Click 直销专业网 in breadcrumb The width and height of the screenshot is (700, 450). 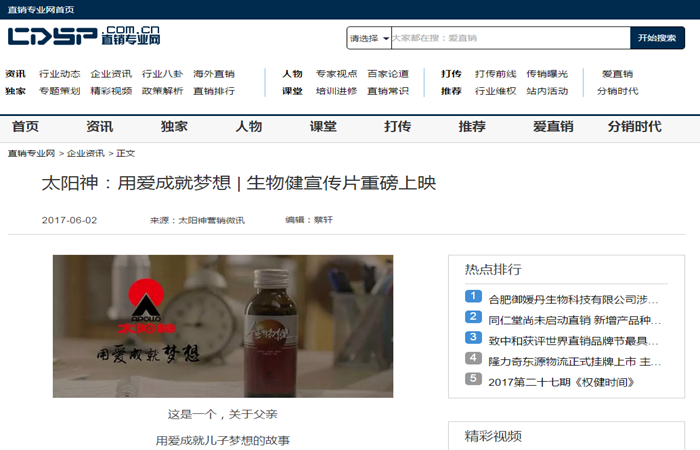pos(31,154)
